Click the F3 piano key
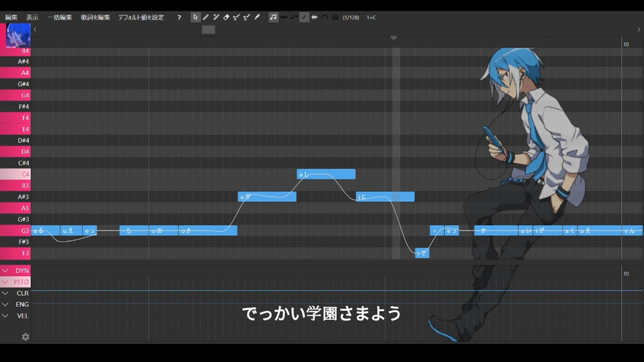 point(15,253)
